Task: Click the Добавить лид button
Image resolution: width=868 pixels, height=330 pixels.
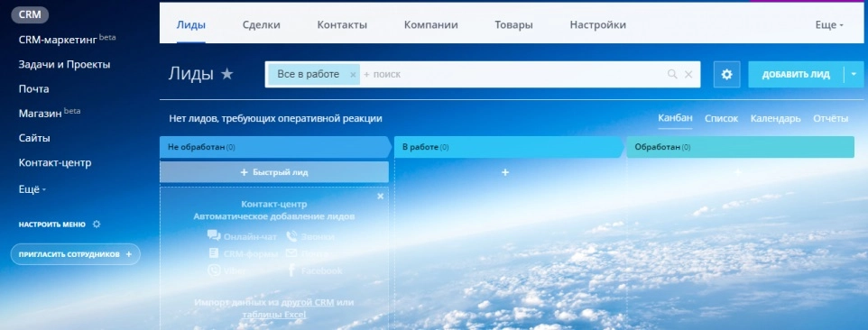Action: pyautogui.click(x=796, y=74)
